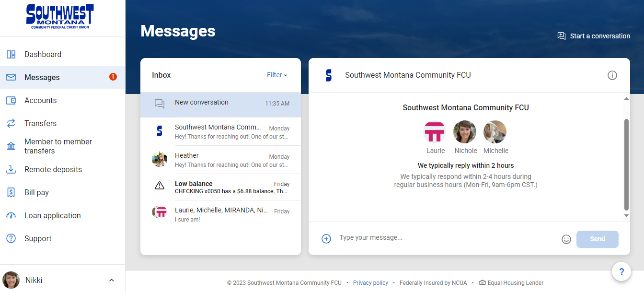Viewport: 644px width, 293px height.
Task: Open Laurie, Michelle, MIRANDA group conversation
Action: (x=220, y=214)
